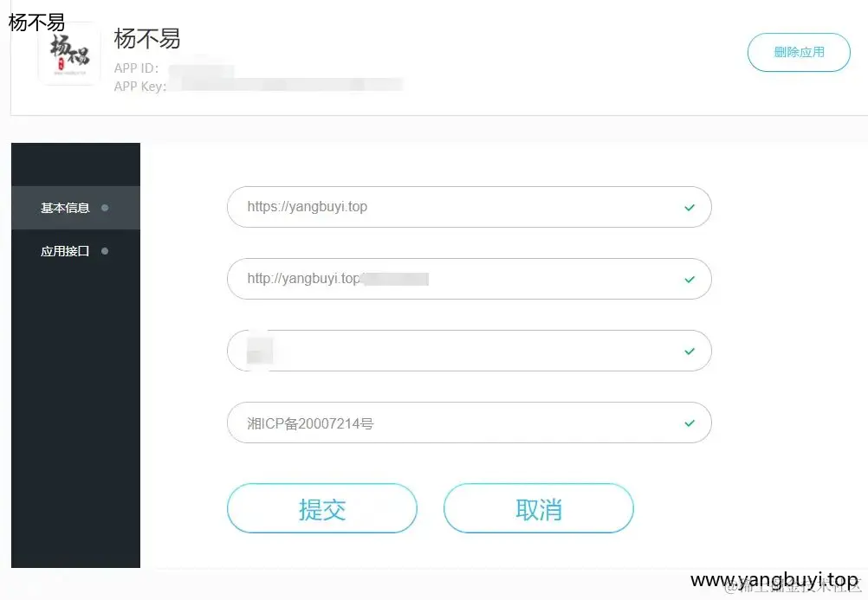Click the https://yangbuyi.top input field
The image size is (868, 600).
469,207
